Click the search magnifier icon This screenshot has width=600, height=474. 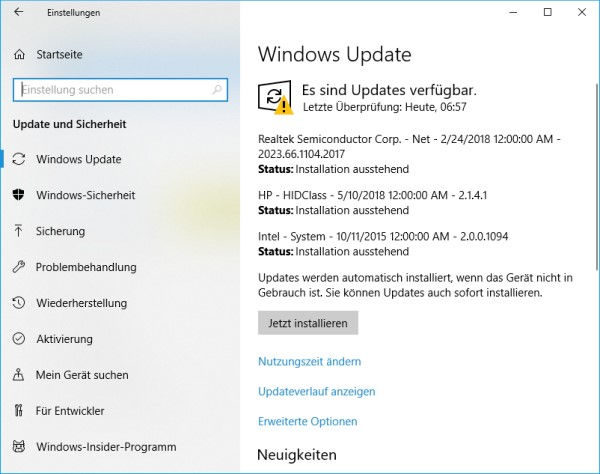point(217,90)
